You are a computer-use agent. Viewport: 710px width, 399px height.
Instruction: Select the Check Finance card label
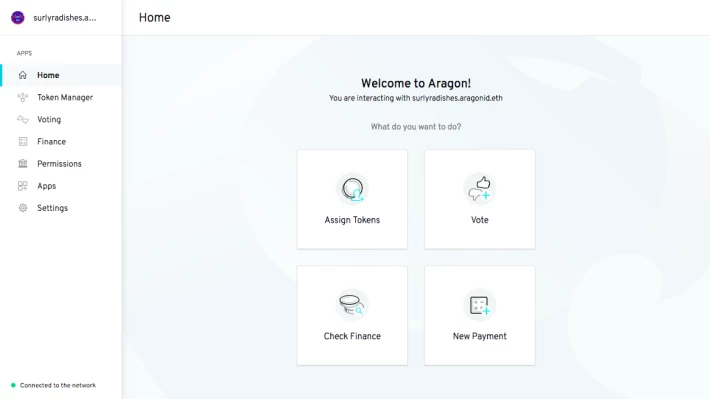(352, 336)
